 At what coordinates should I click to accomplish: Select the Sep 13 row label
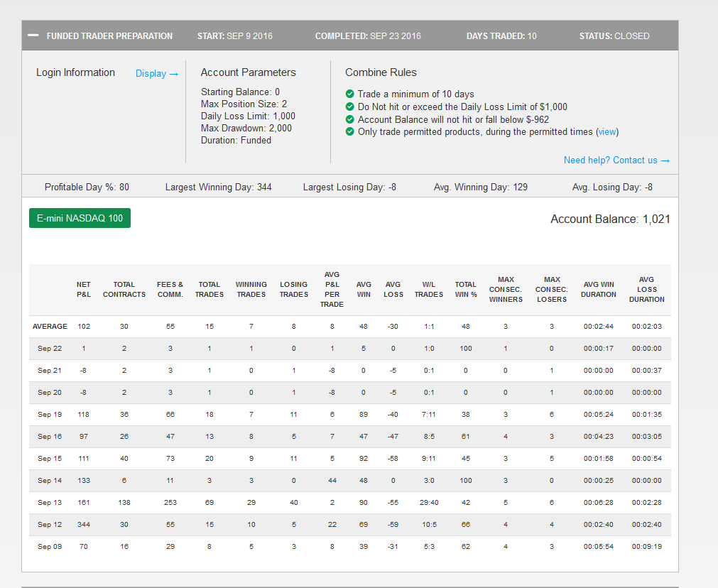pyautogui.click(x=50, y=502)
